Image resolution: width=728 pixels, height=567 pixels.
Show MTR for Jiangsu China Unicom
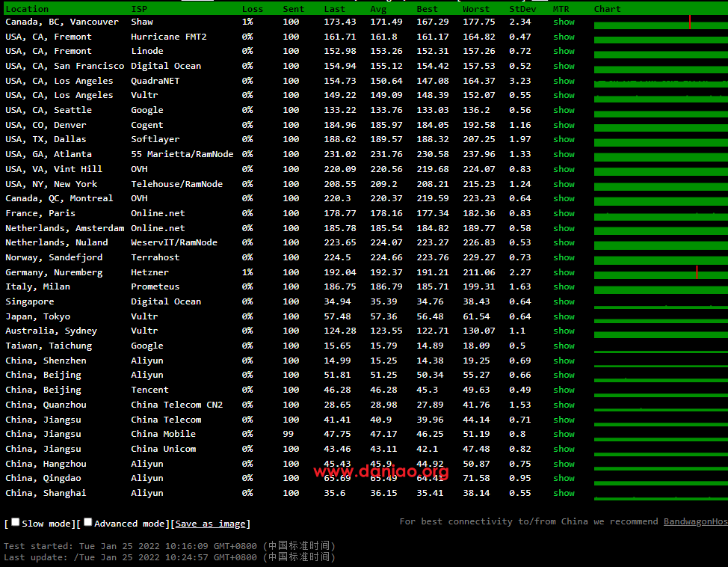tap(564, 449)
